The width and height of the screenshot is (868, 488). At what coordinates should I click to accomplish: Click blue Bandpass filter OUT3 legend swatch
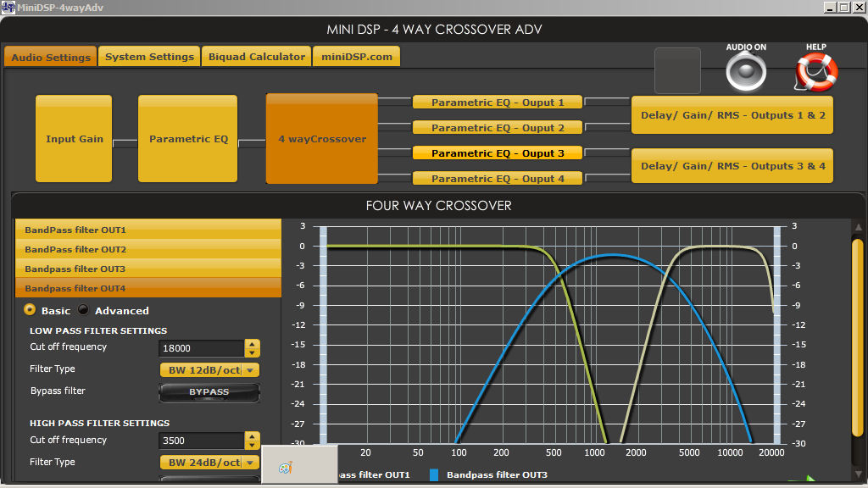click(434, 474)
